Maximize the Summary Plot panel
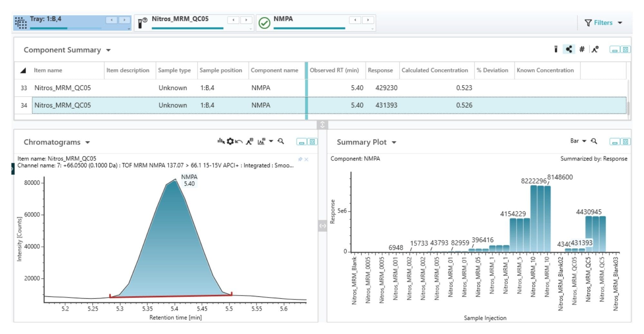 [626, 142]
